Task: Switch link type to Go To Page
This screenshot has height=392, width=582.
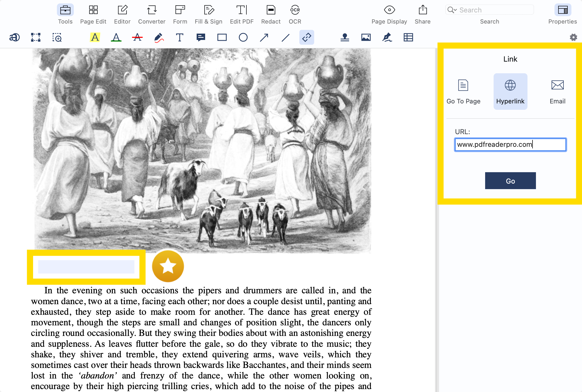Action: point(463,92)
